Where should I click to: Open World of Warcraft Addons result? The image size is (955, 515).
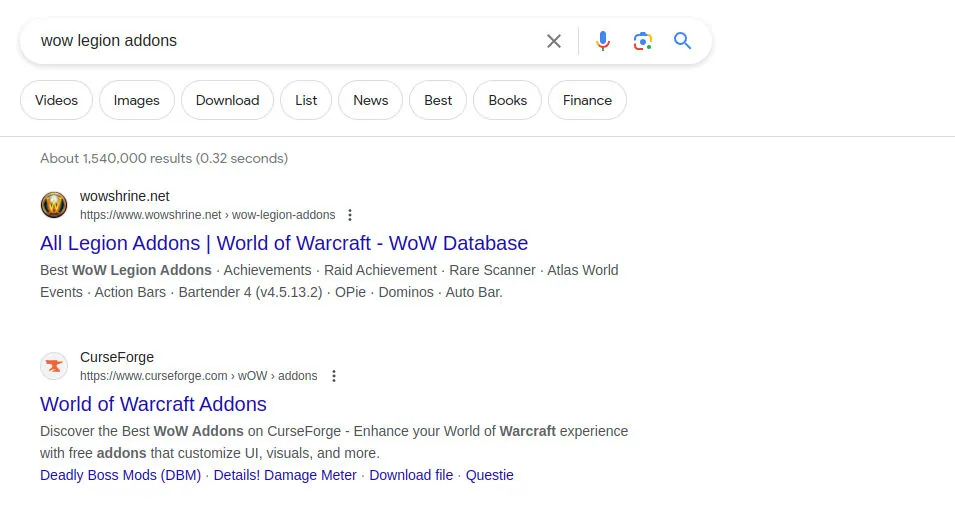click(x=153, y=404)
